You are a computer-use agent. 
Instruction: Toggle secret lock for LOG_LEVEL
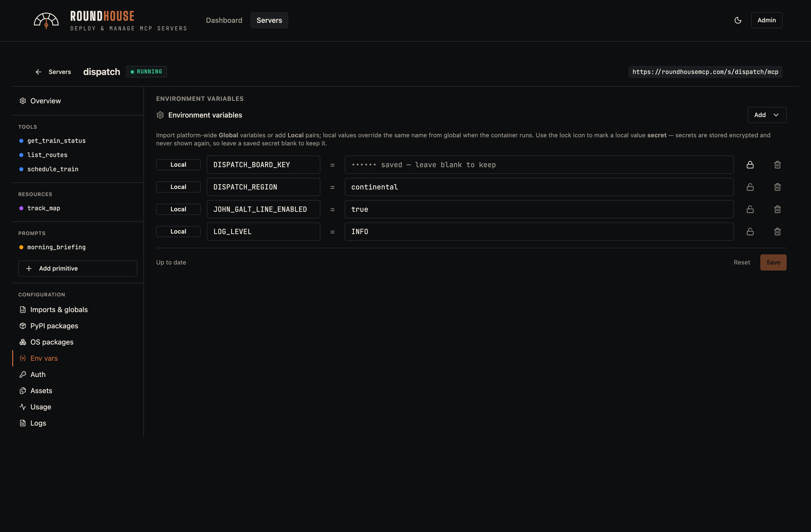[x=750, y=232]
